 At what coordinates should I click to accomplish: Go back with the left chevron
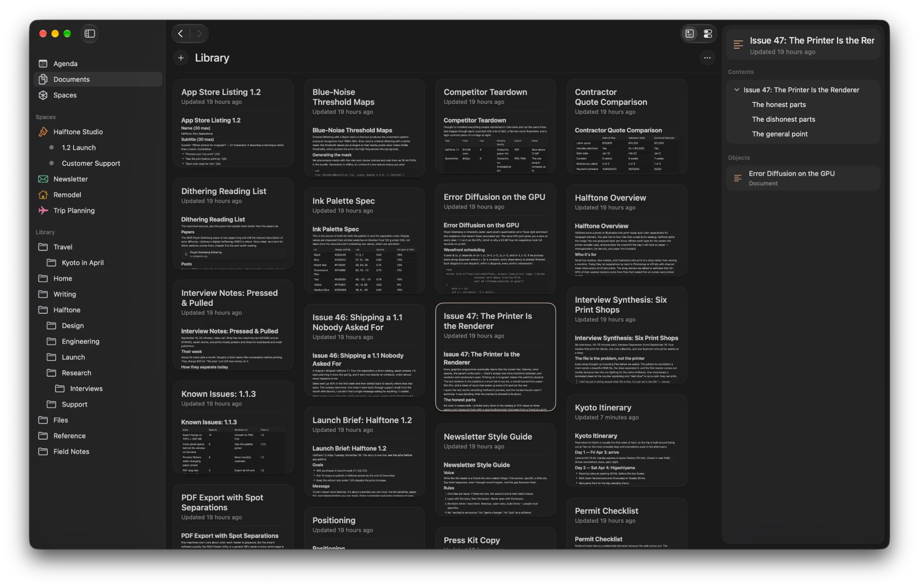[x=181, y=34]
